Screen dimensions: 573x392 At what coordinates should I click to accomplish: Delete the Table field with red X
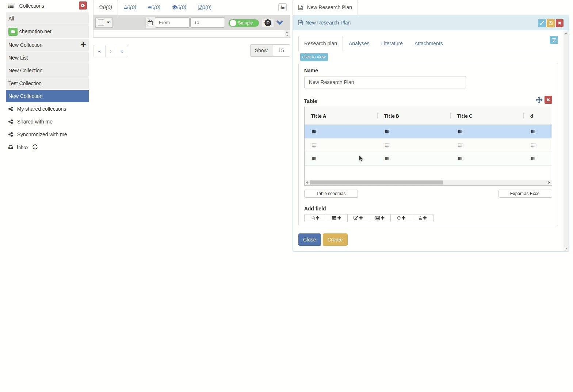click(548, 100)
